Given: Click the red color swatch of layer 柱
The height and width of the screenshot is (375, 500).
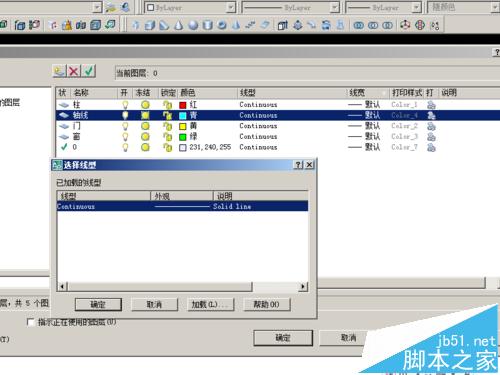Looking at the screenshot, I should pyautogui.click(x=182, y=105).
